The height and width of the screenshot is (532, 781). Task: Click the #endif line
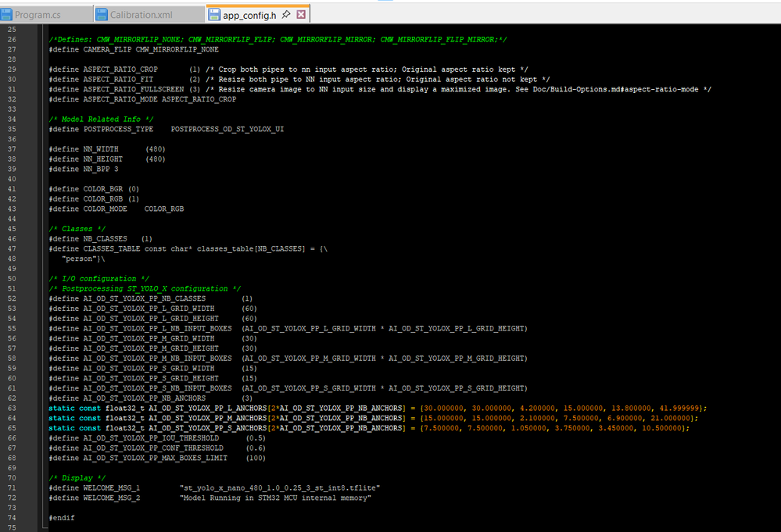pyautogui.click(x=62, y=517)
